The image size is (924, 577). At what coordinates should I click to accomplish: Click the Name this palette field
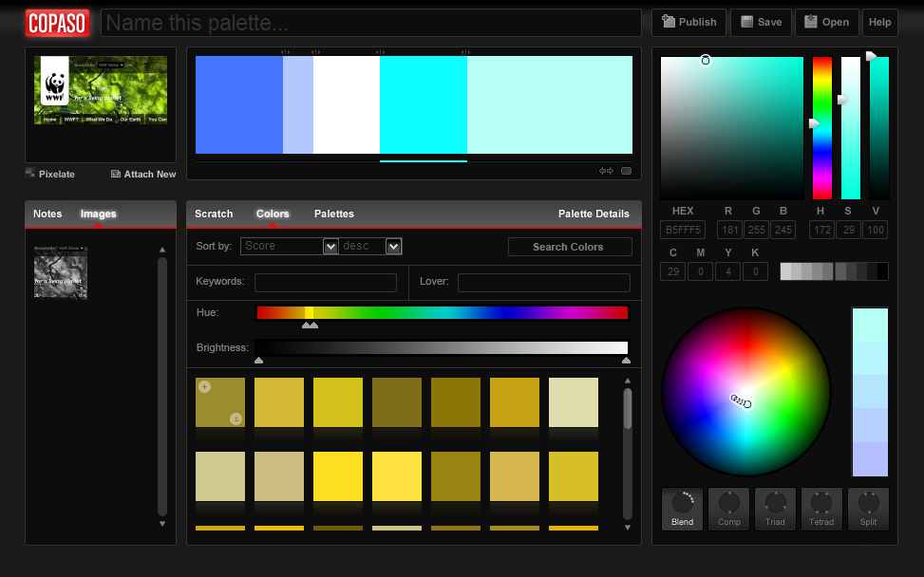tap(370, 23)
